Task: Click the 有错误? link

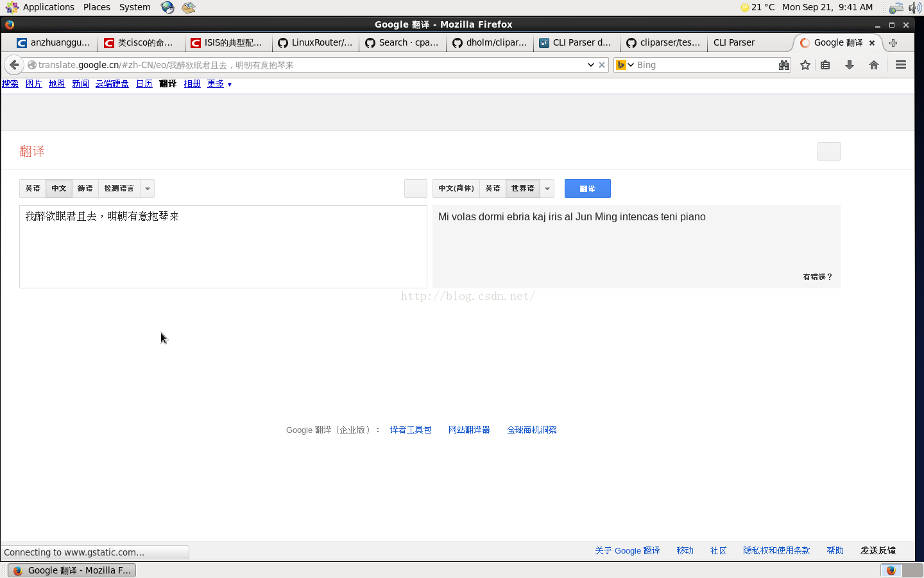Action: click(x=817, y=277)
